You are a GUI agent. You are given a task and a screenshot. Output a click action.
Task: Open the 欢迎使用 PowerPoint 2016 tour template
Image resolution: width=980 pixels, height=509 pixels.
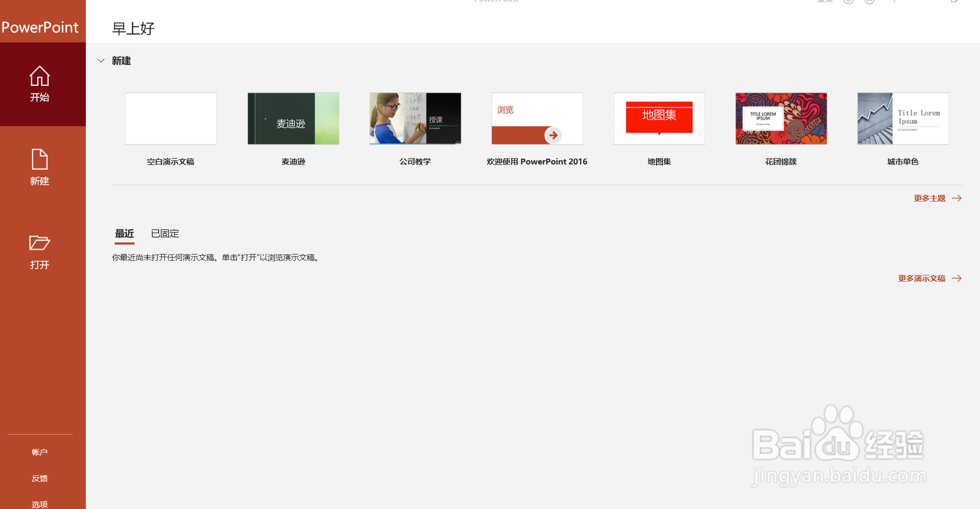click(537, 118)
